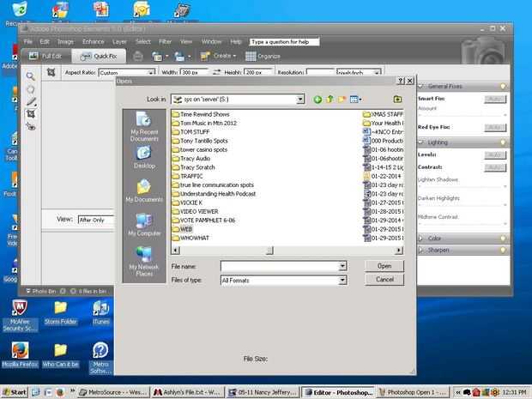The width and height of the screenshot is (532, 399).
Task: Click the favorites folder icon in Open dialog
Action: click(x=397, y=99)
